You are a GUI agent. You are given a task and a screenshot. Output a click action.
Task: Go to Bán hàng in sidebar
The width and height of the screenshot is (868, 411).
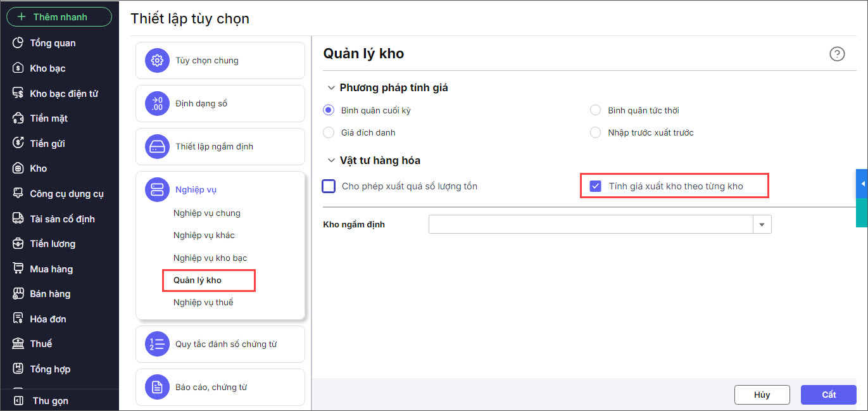click(x=50, y=294)
